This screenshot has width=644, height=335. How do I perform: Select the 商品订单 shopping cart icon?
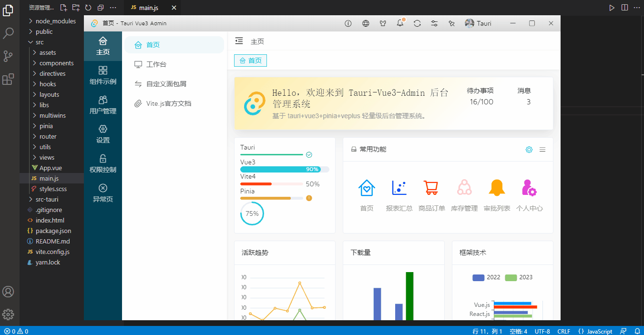click(x=431, y=188)
